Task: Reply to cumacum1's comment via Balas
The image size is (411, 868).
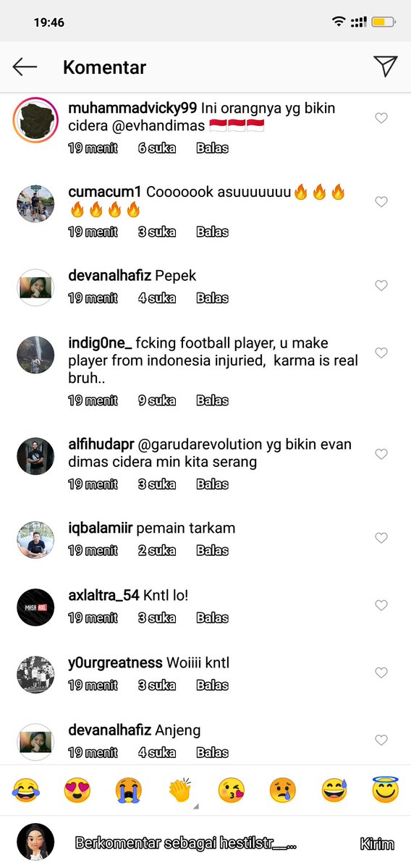Action: pyautogui.click(x=213, y=232)
